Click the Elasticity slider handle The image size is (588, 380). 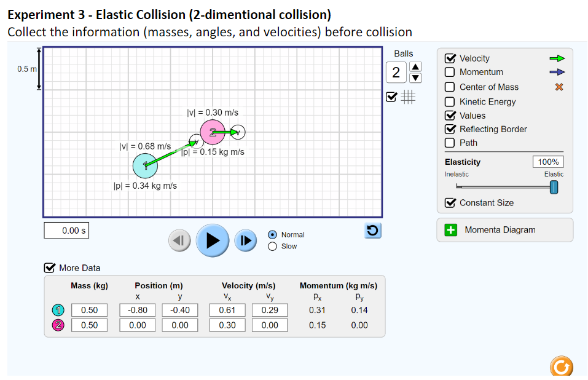(553, 188)
